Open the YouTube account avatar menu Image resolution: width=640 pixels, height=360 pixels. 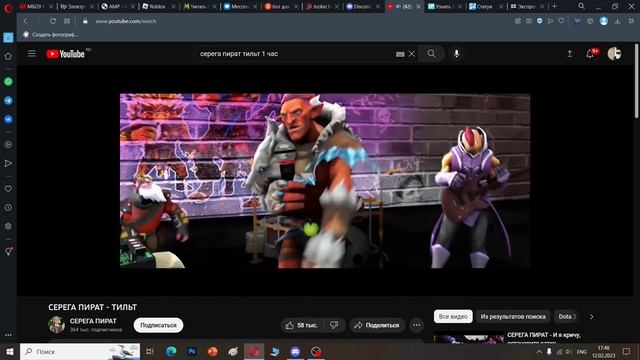click(614, 53)
